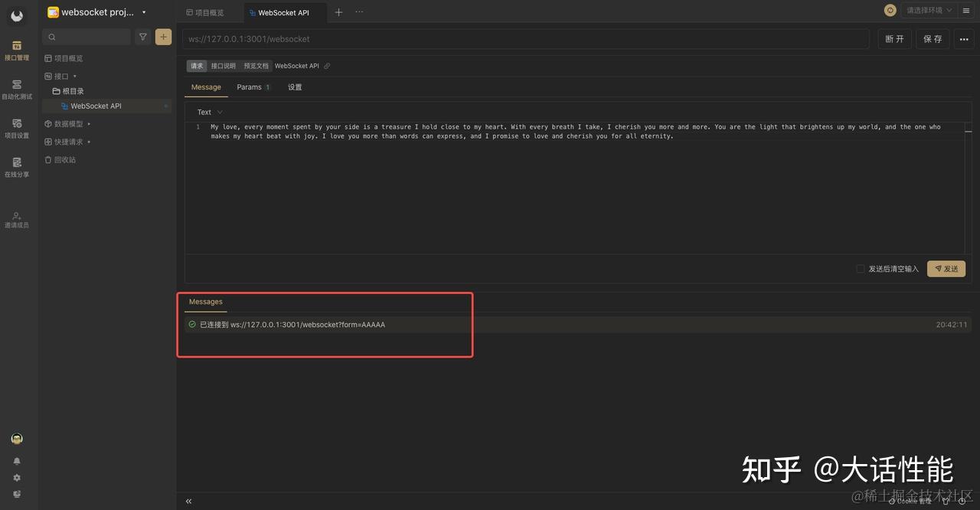Click 邀请成员 to invite members
The height and width of the screenshot is (510, 980).
pos(17,220)
